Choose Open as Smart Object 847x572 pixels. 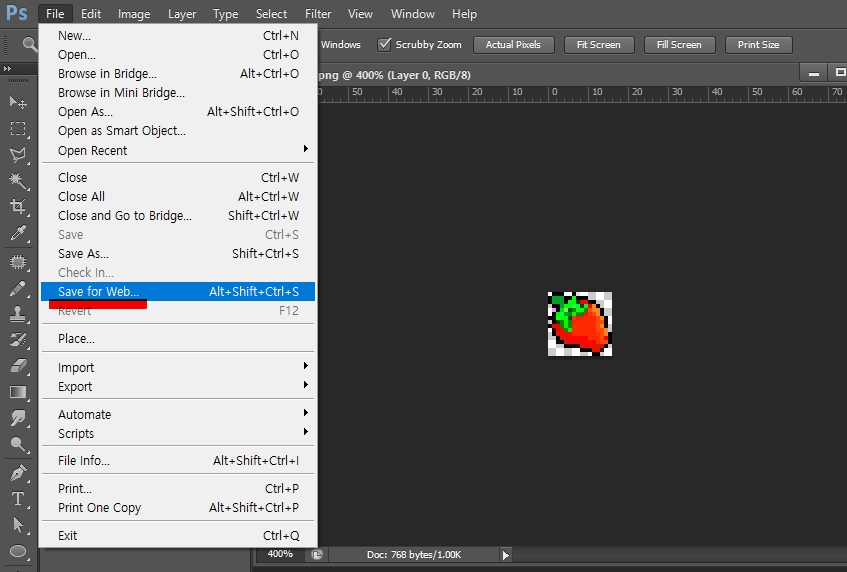click(177, 131)
